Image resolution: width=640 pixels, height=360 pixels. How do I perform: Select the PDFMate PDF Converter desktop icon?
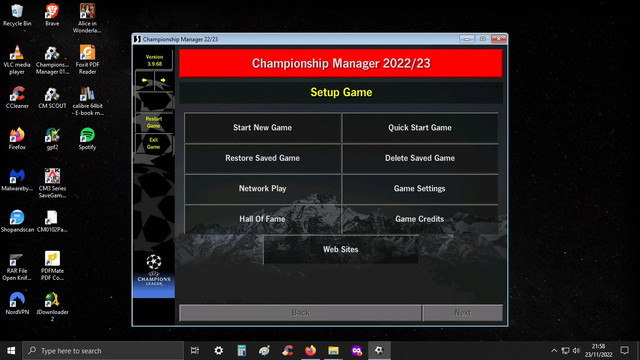(x=52, y=266)
